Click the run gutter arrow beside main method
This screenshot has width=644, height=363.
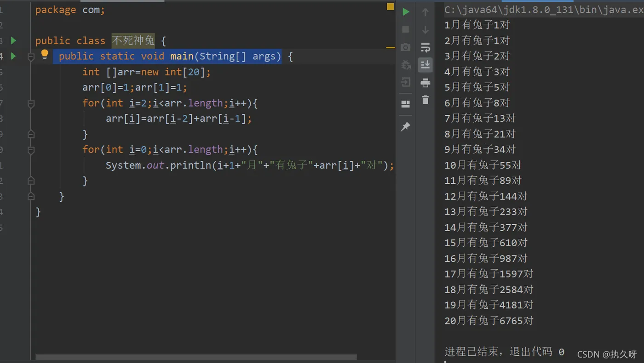coord(13,56)
